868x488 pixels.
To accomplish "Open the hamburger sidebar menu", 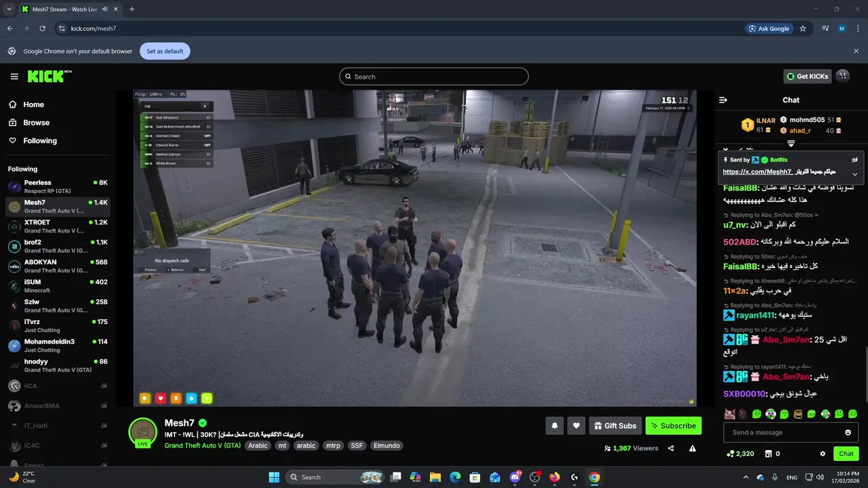I will 14,77.
